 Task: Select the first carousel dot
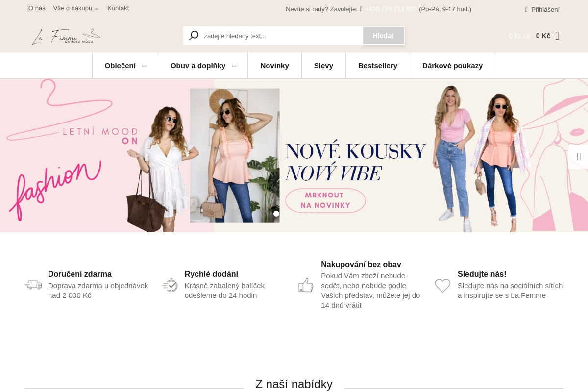point(276,214)
